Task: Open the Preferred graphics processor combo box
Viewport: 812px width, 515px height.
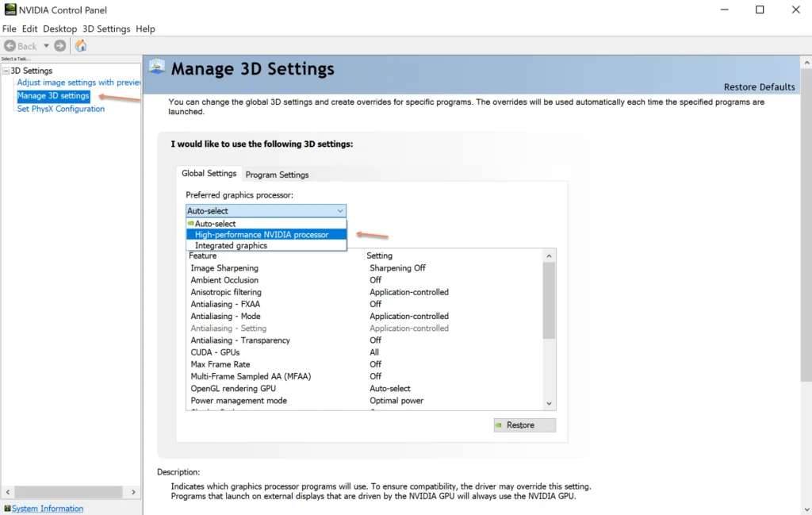Action: (266, 211)
